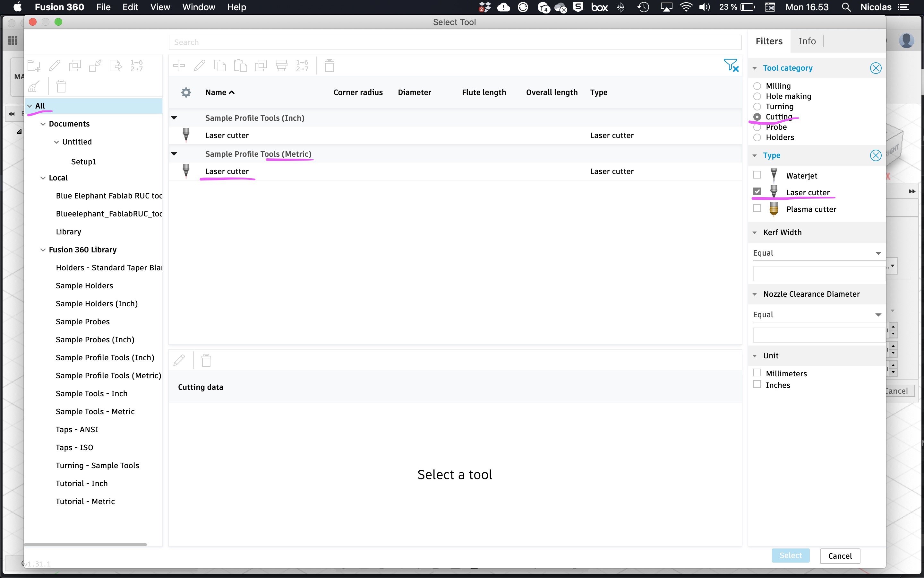Click the delete cutting data trash icon
924x578 pixels.
206,360
